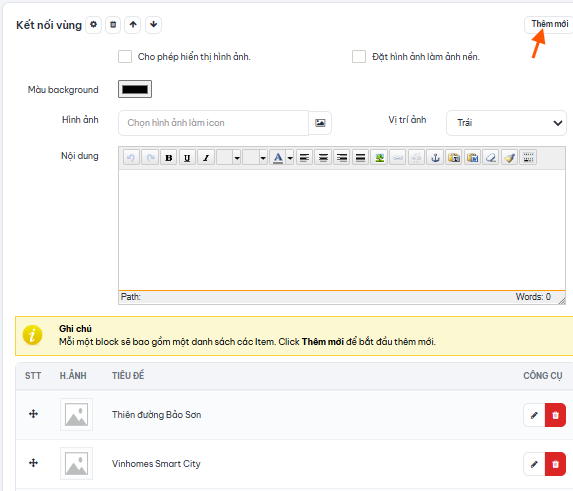Select the Thiên đường Bảo Sơn title

(x=156, y=415)
